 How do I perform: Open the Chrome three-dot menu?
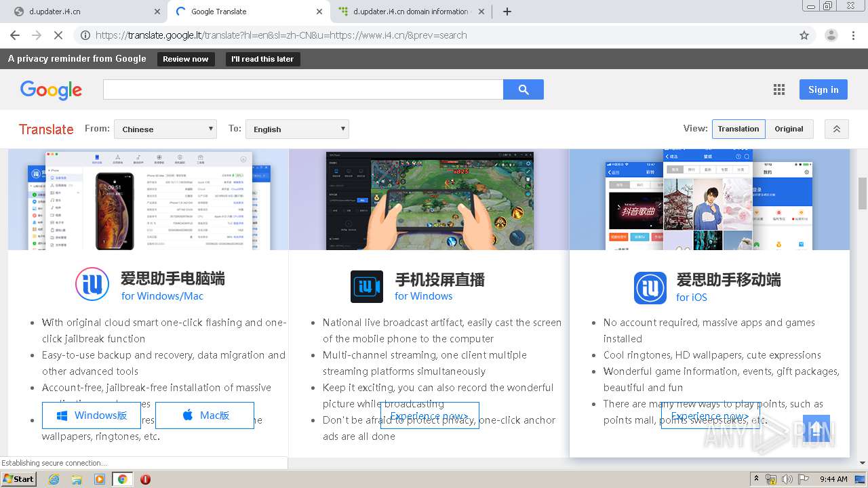tap(853, 35)
